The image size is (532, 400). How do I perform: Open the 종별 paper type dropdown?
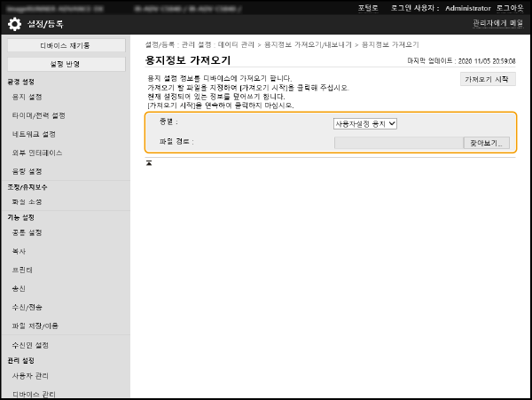coord(364,123)
